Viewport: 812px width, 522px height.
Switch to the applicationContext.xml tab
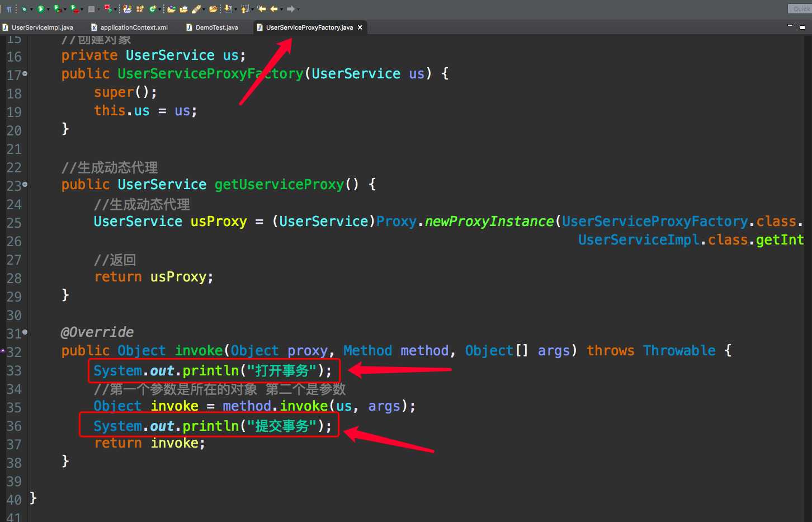pyautogui.click(x=130, y=27)
